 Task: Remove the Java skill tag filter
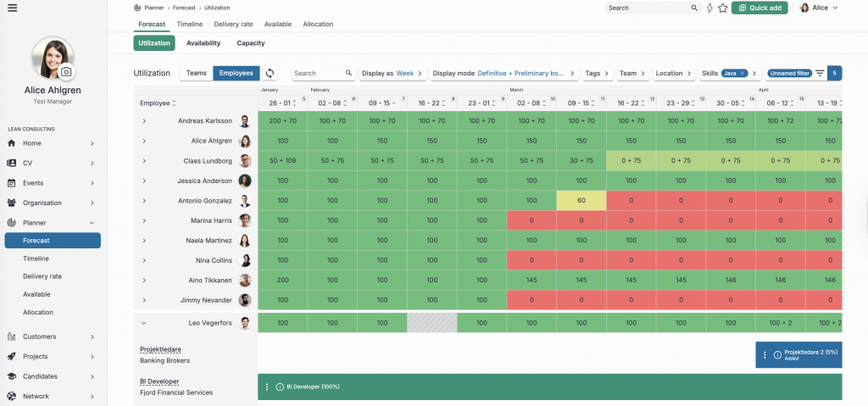click(742, 74)
